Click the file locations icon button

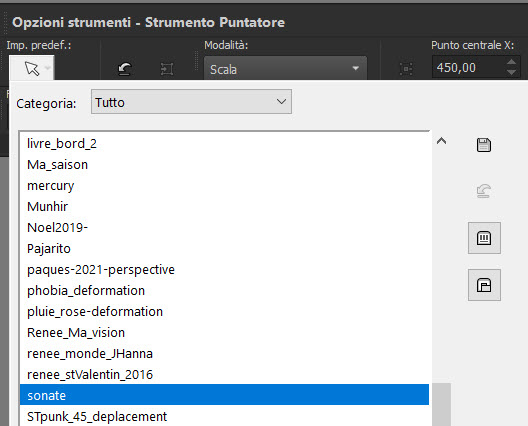(484, 285)
